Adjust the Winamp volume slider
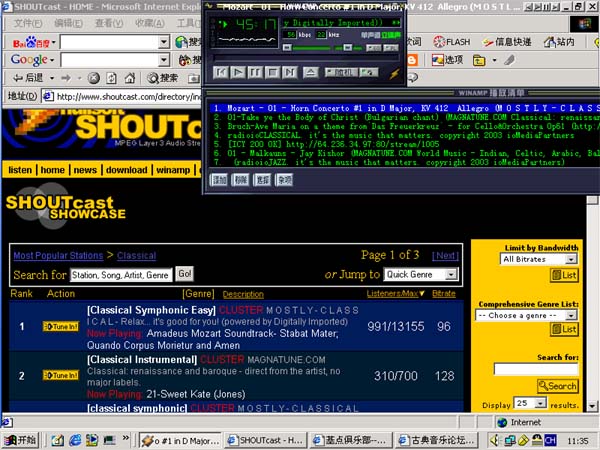600x450 pixels. point(308,48)
